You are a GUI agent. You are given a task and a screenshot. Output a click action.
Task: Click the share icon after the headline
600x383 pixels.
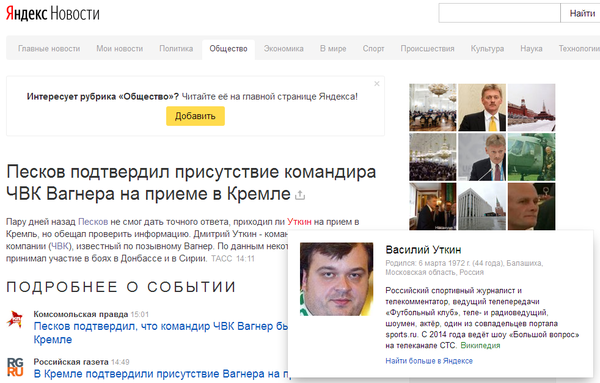[300, 195]
